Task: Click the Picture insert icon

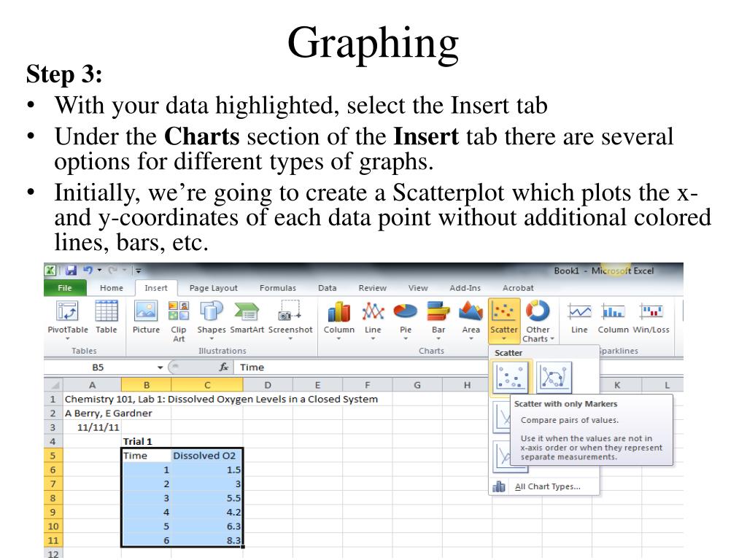Action: [146, 317]
